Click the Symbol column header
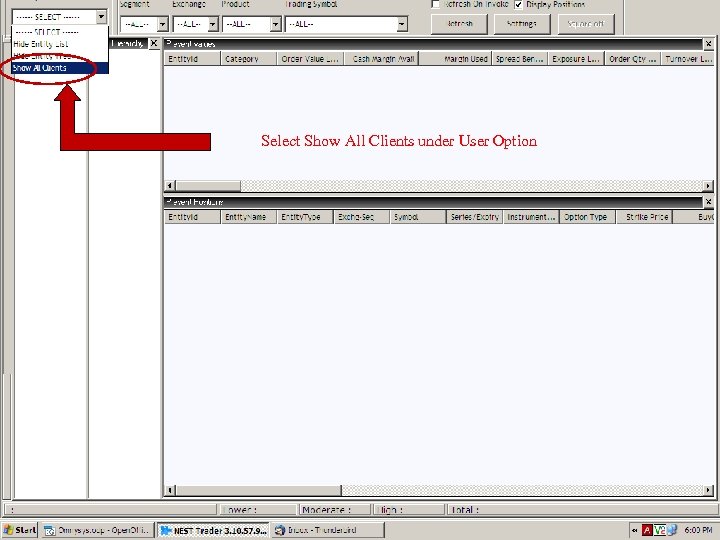 click(x=418, y=217)
